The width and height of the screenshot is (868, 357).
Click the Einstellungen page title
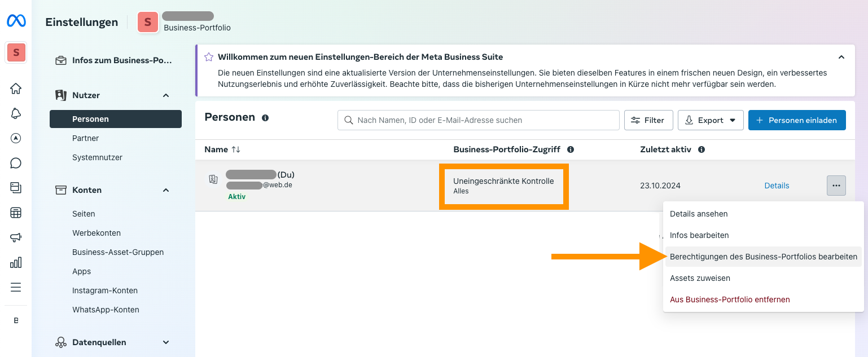click(x=82, y=23)
